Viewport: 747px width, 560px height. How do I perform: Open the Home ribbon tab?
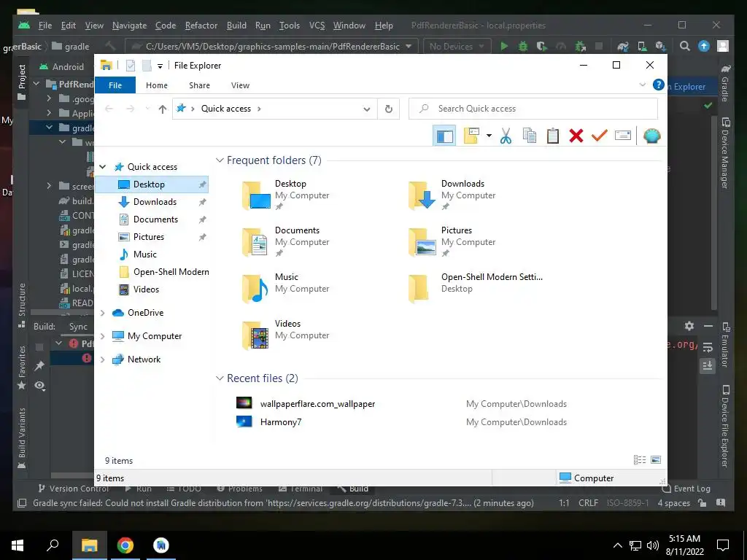[x=157, y=85]
